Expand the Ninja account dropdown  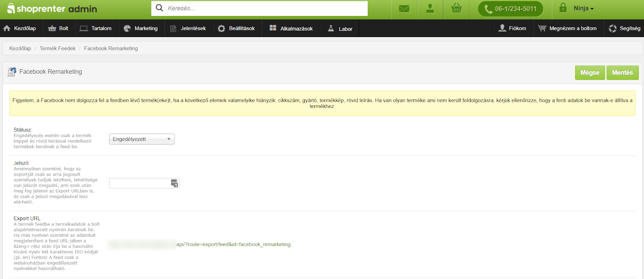pyautogui.click(x=584, y=8)
